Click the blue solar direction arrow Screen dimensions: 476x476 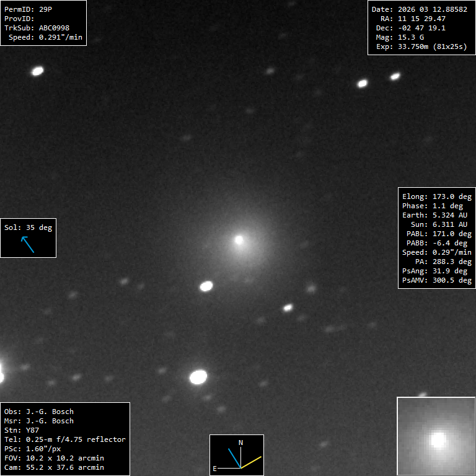[28, 245]
